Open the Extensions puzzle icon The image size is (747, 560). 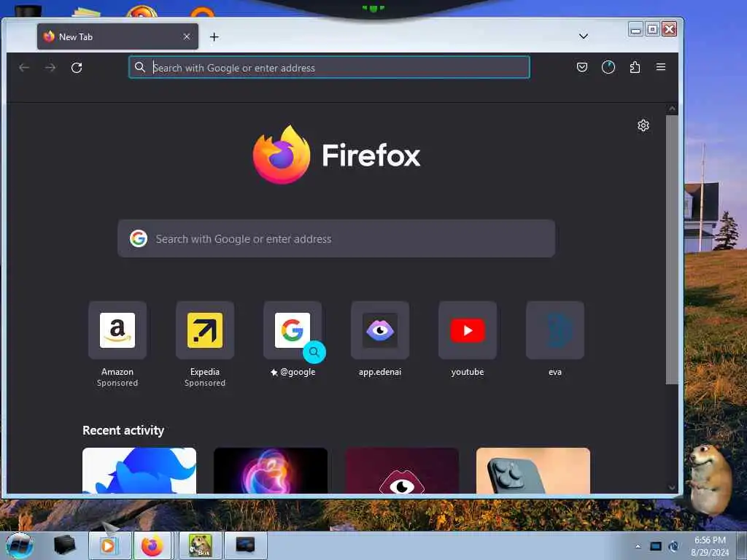tap(635, 67)
